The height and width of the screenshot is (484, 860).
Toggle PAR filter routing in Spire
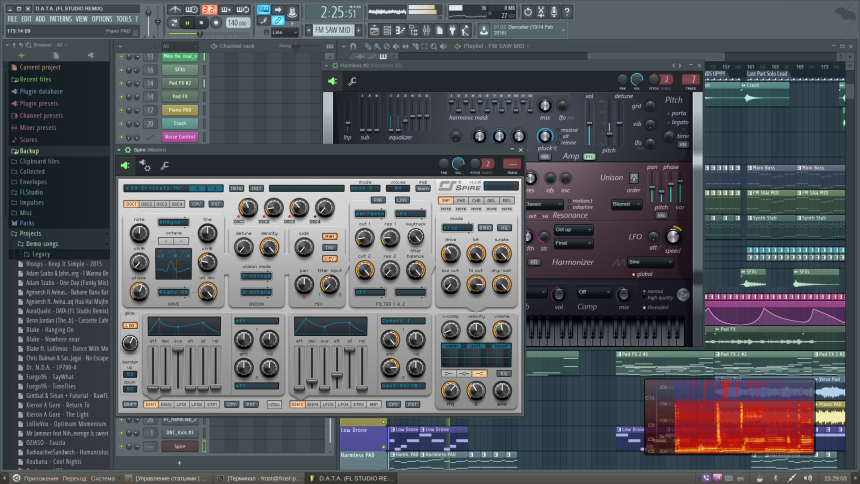pyautogui.click(x=377, y=200)
